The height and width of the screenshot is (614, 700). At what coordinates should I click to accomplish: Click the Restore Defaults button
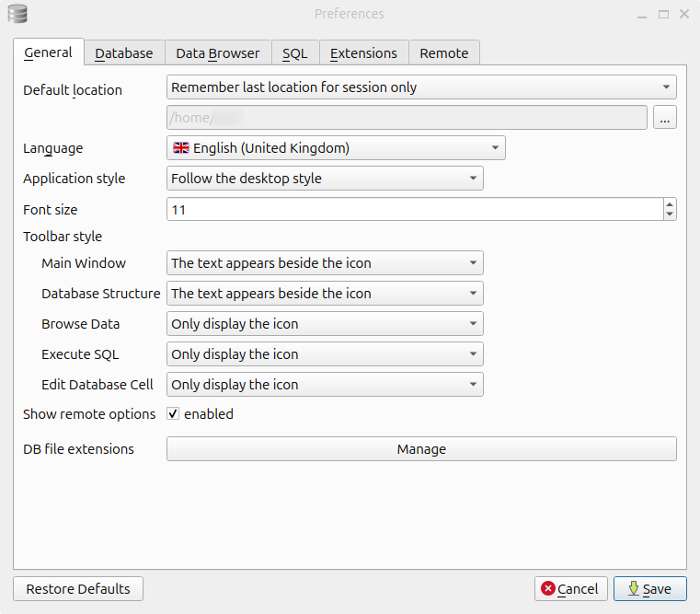click(78, 588)
